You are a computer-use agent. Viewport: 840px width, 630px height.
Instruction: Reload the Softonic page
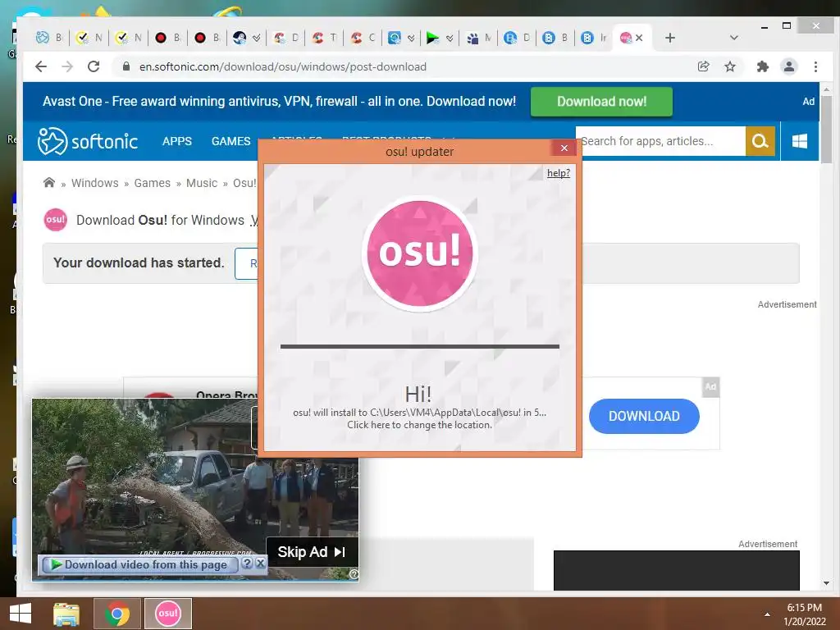[x=94, y=66]
